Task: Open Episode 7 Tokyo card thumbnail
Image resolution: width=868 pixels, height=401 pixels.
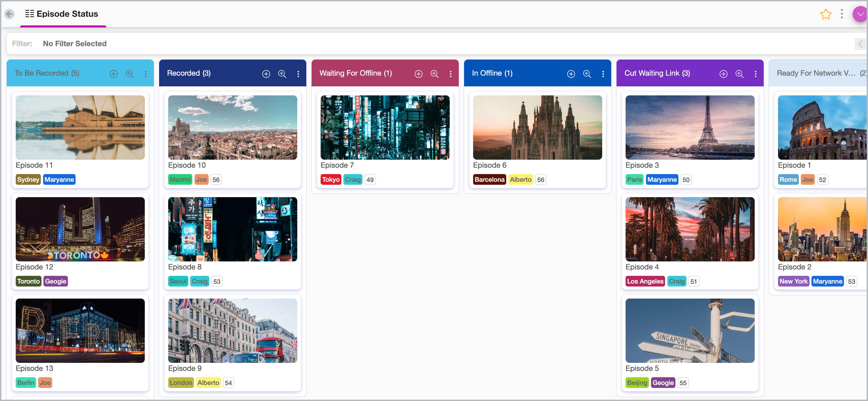Action: [385, 128]
